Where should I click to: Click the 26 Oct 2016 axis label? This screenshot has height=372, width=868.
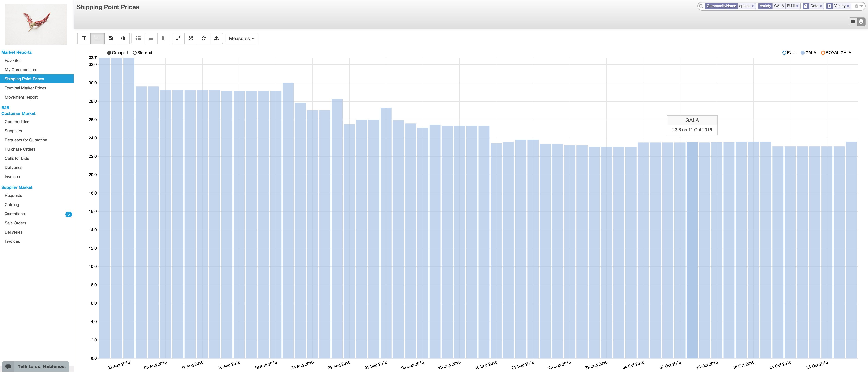pyautogui.click(x=817, y=365)
